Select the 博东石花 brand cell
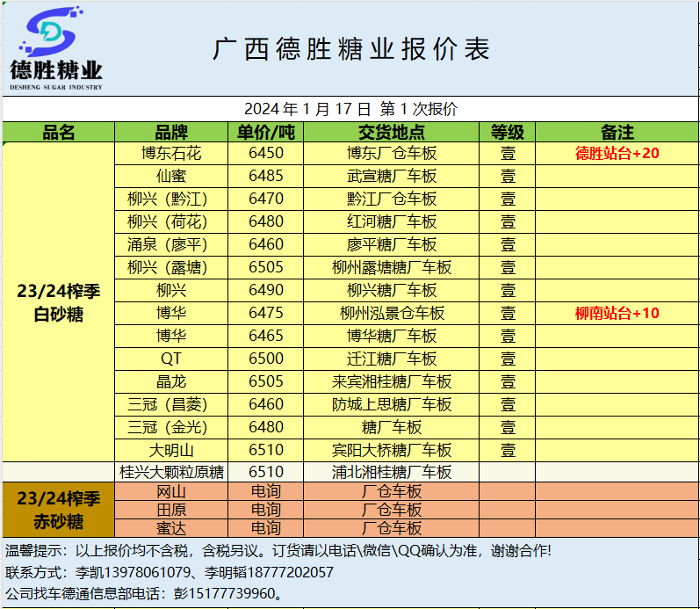The width and height of the screenshot is (700, 609). click(171, 153)
